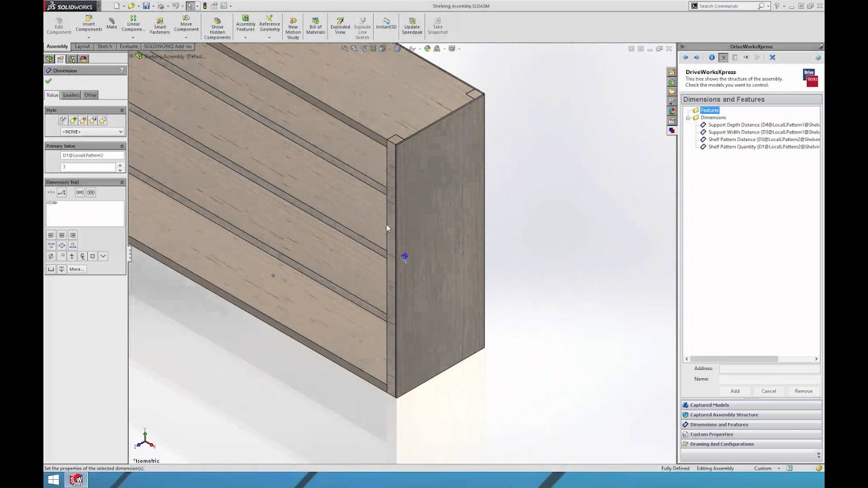Toggle Show Hidden Components
The image size is (868, 488).
tap(217, 28)
